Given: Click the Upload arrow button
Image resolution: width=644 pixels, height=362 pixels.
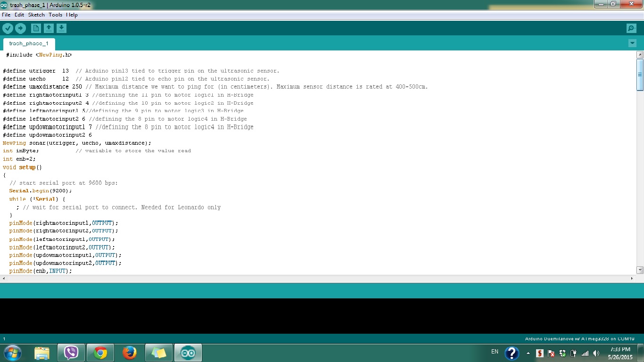Looking at the screenshot, I should click(20, 28).
